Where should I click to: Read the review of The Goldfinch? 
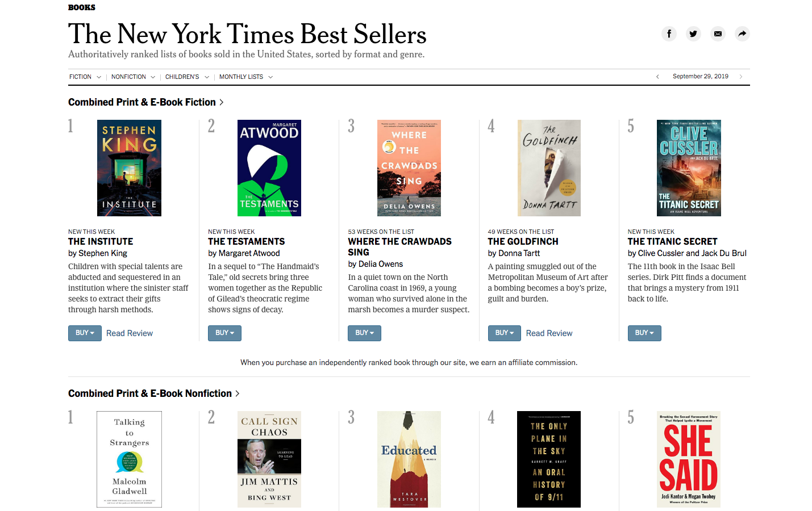tap(549, 333)
